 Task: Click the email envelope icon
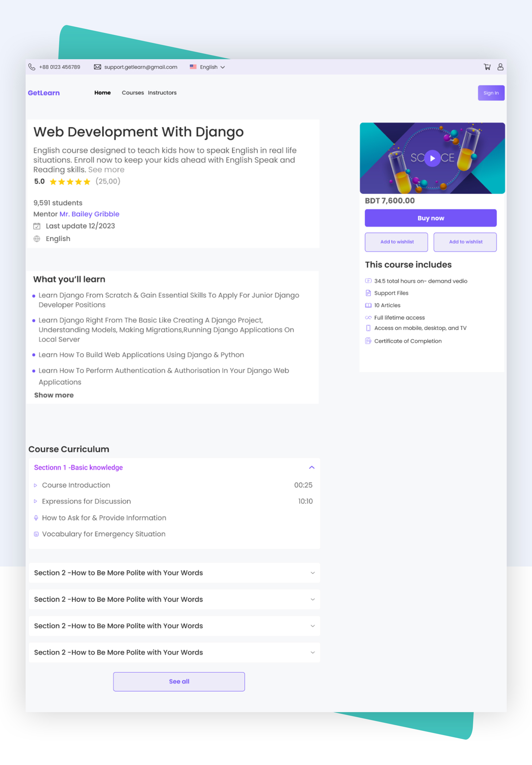click(97, 67)
